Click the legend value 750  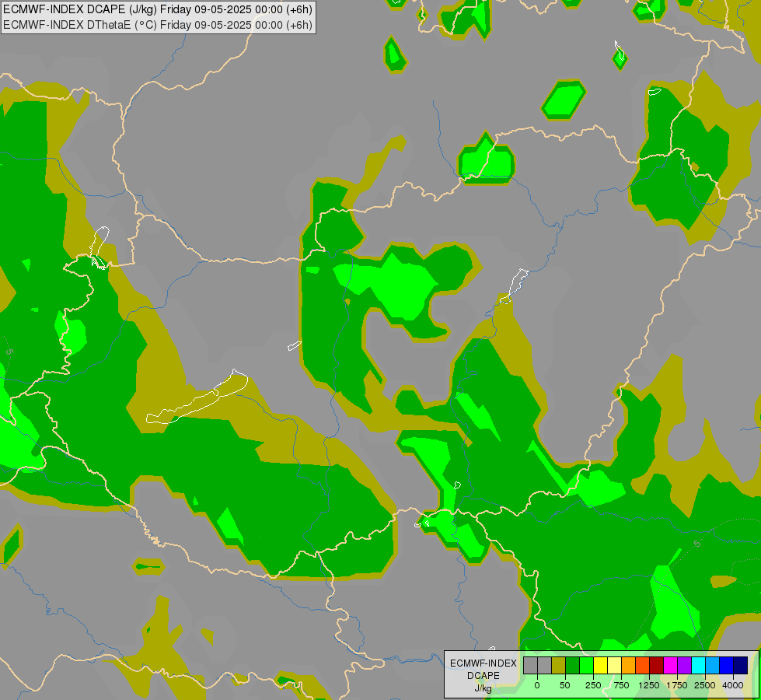coord(621,685)
